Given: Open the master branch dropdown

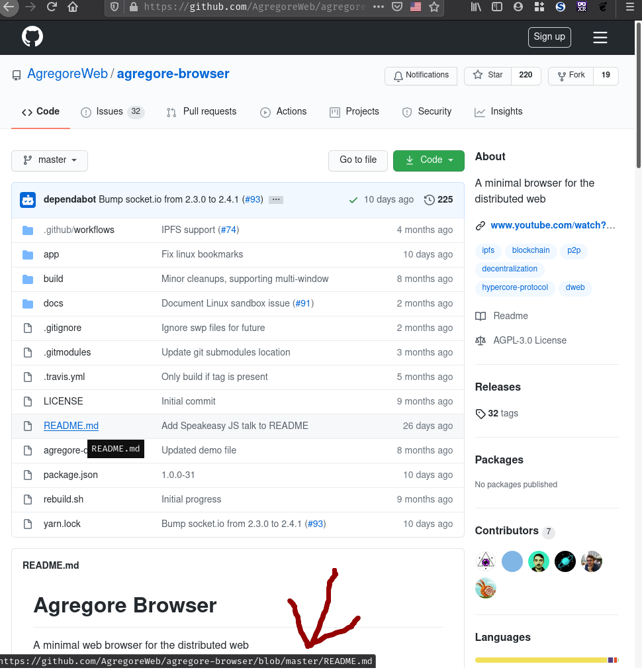Looking at the screenshot, I should click(x=49, y=160).
